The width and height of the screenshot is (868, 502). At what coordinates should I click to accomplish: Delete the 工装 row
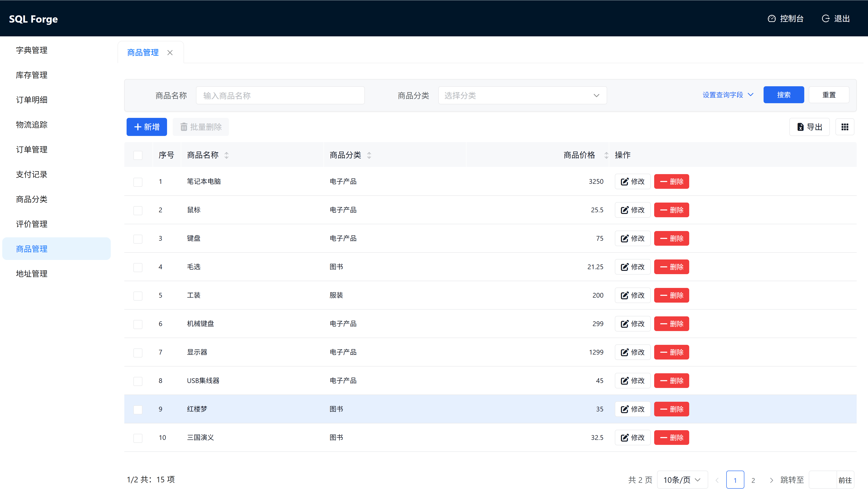671,295
